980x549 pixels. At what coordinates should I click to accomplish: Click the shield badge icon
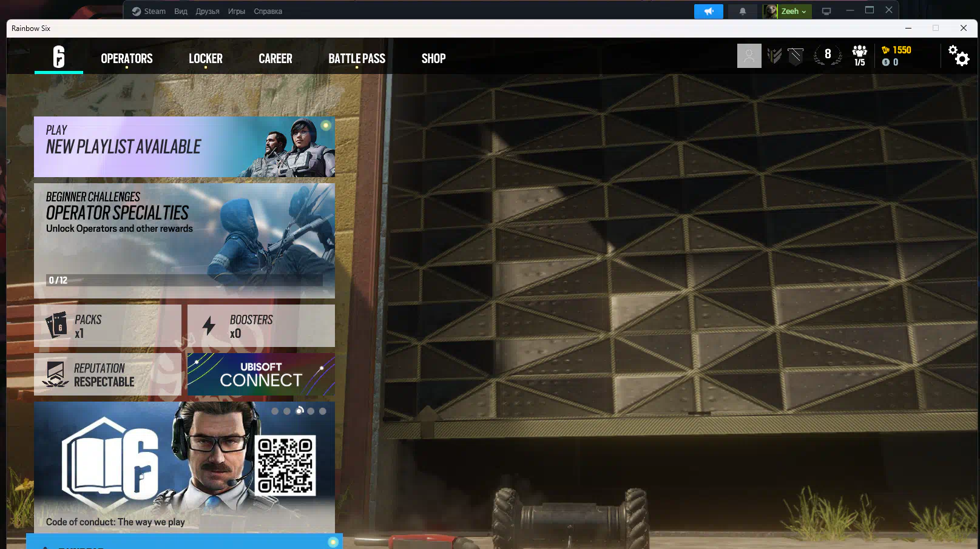796,56
